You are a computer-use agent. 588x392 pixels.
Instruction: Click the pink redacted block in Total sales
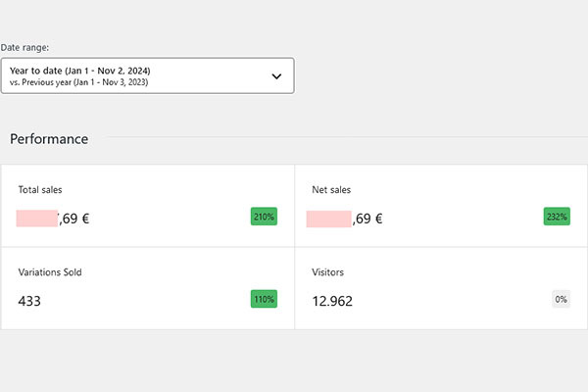pos(38,219)
